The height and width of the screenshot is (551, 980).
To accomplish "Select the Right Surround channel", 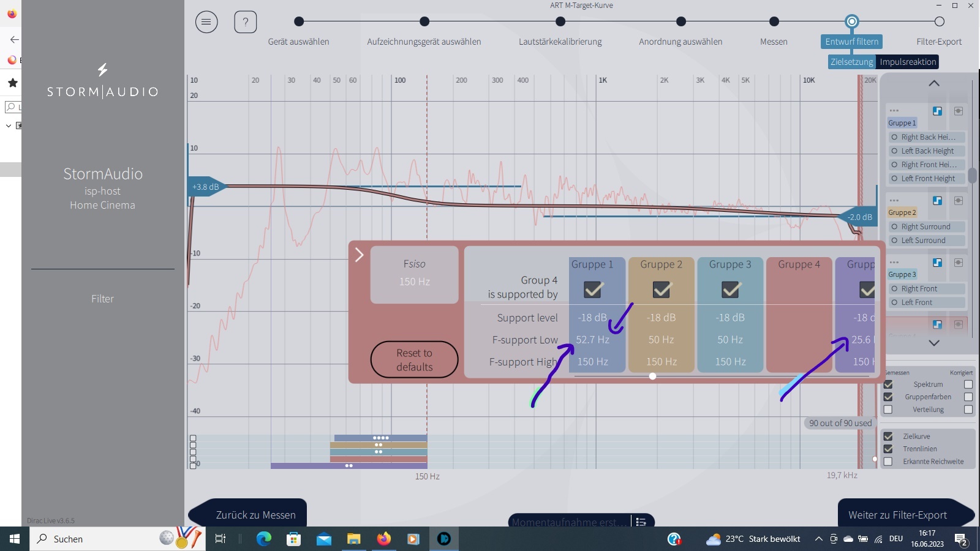I will (x=926, y=227).
